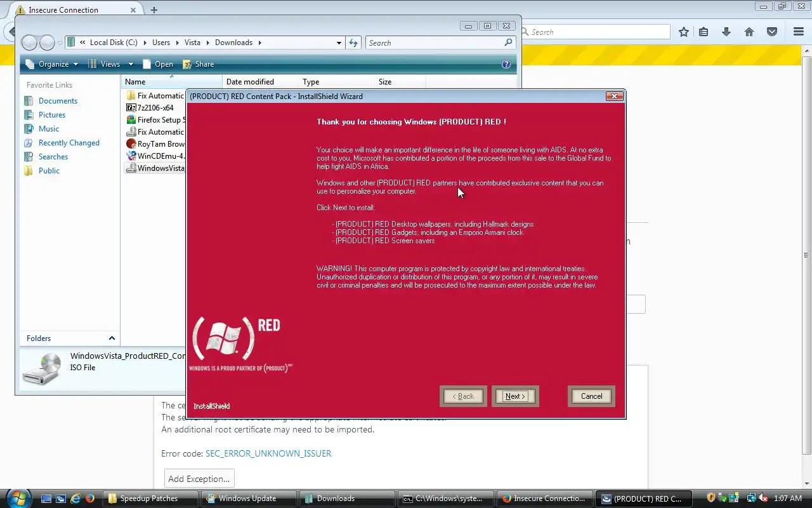The width and height of the screenshot is (812, 508).
Task: Open the Organize dropdown menu
Action: (x=52, y=64)
